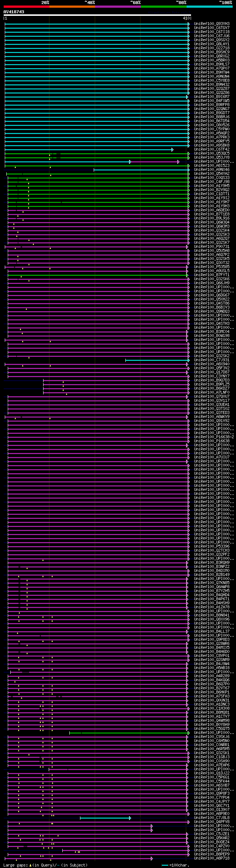The image size is (236, 868).
Task: Select hit UniRef100_Q54YA2
Action: (212, 173)
